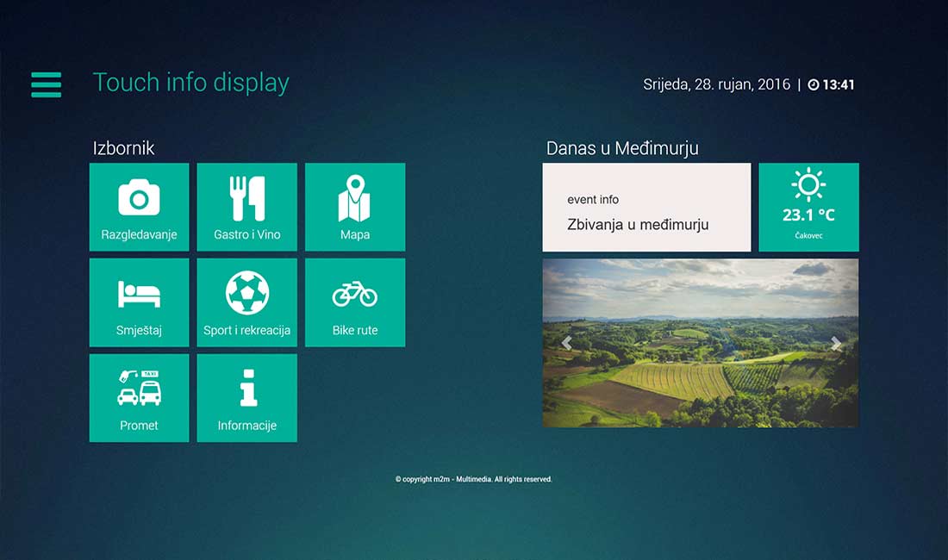This screenshot has width=948, height=560.
Task: Click the Touch info display title
Action: tap(191, 83)
